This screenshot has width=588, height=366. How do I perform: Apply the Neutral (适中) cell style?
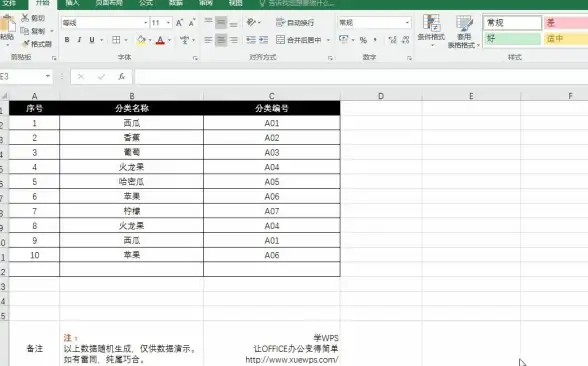tap(566, 39)
